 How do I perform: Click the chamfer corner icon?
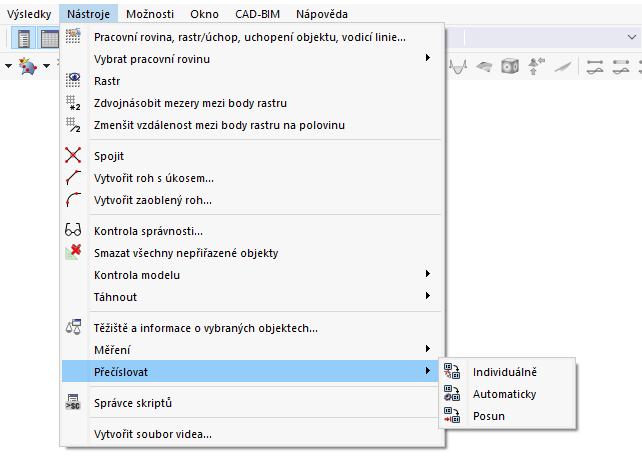73,177
